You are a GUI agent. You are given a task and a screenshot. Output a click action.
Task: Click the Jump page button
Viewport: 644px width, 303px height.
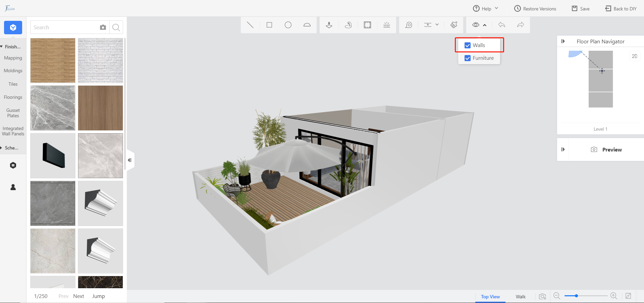pyautogui.click(x=98, y=296)
